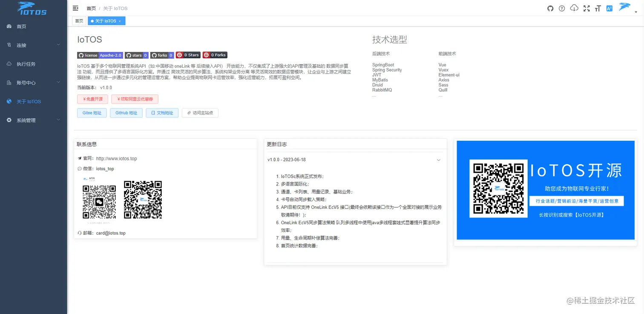
Task: Select 首页 in the left sidebar menu
Action: pos(21,26)
